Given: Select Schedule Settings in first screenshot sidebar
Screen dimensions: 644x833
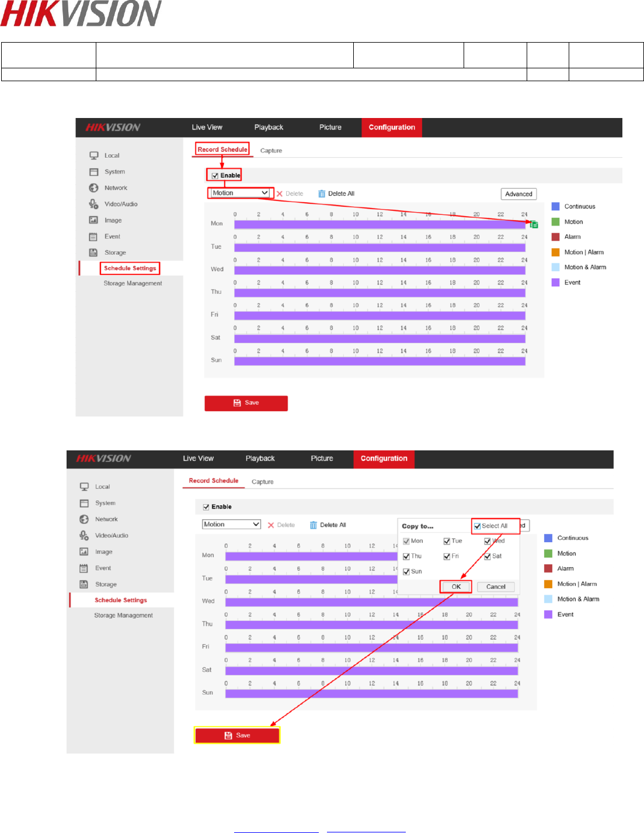Looking at the screenshot, I should [130, 268].
